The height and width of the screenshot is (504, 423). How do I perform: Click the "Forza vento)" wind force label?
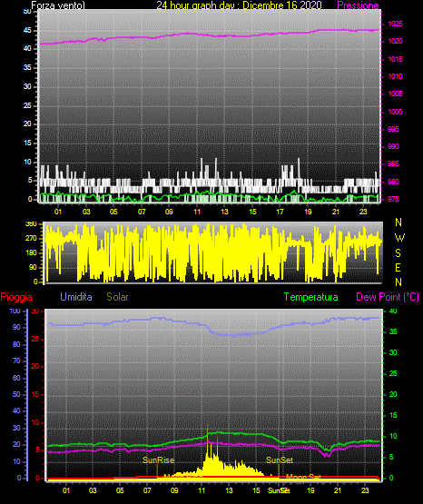(x=58, y=5)
